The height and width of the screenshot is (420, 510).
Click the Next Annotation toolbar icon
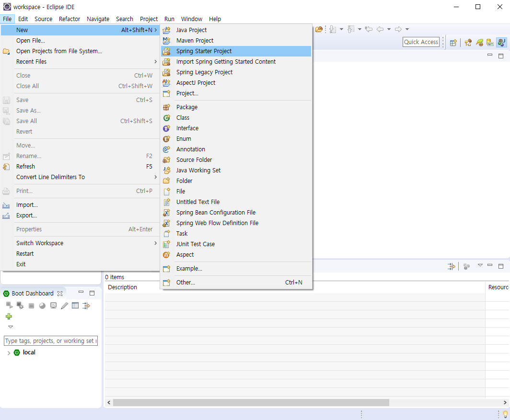[x=333, y=29]
